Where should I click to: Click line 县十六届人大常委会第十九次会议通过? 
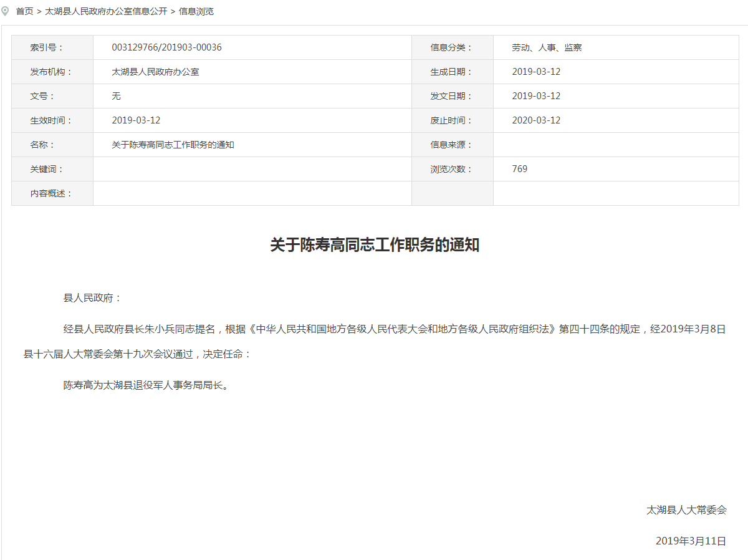point(138,354)
